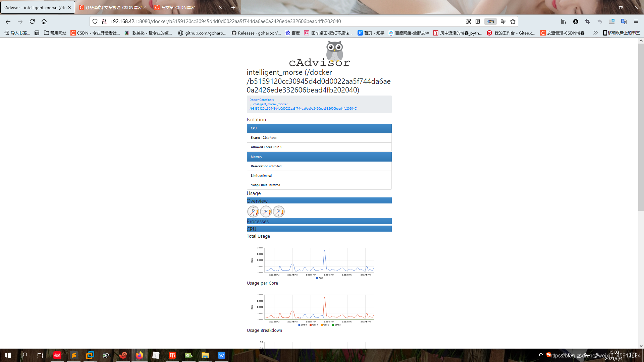Click the Memory isolation panel header
Viewport: 644px width, 362px height.
(319, 157)
